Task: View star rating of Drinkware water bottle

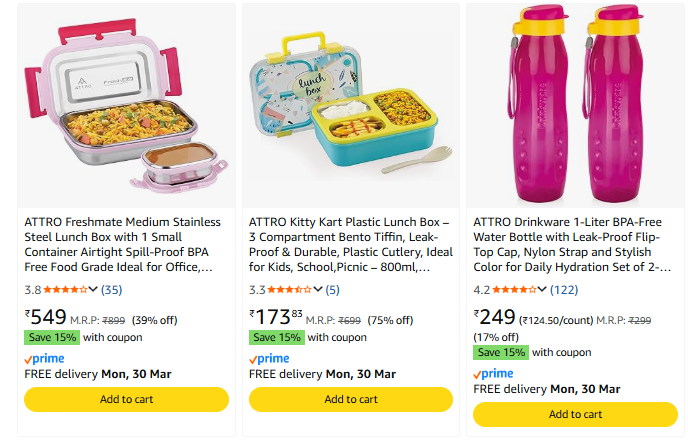Action: (x=514, y=290)
